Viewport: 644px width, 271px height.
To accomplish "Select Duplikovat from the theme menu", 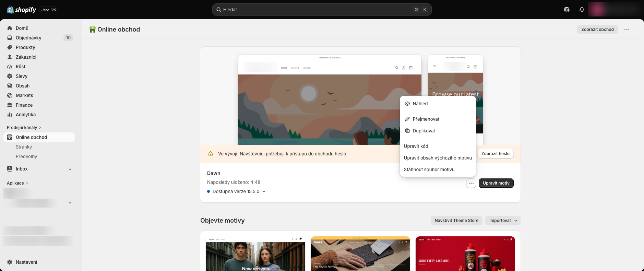I will tap(438, 131).
